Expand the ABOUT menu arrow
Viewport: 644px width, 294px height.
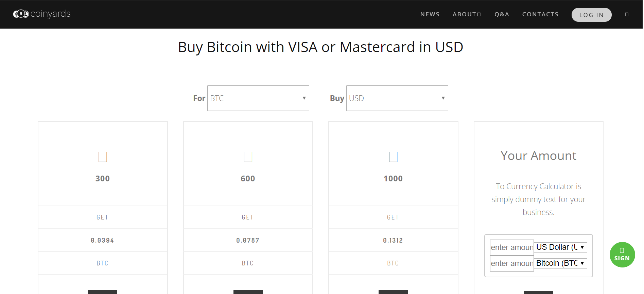(479, 15)
